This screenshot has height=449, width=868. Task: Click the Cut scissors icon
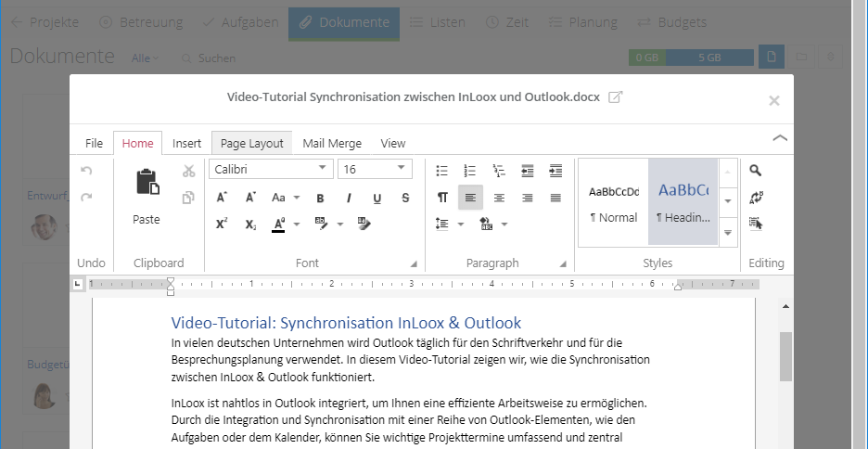(189, 171)
